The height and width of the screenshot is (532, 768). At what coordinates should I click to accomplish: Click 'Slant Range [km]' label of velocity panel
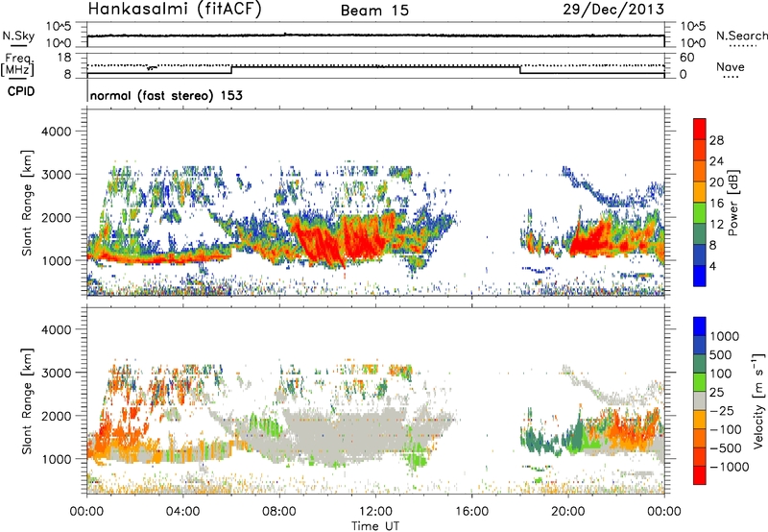pos(27,401)
